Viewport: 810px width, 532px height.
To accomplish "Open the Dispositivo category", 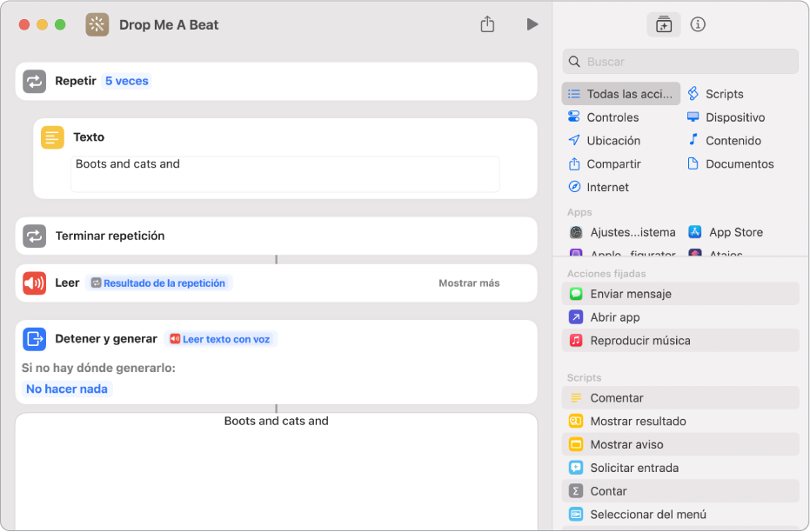I will pos(726,117).
